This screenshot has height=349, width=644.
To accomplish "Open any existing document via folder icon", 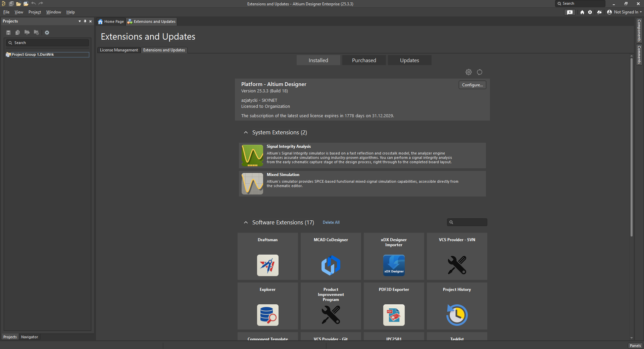I will pos(18,4).
